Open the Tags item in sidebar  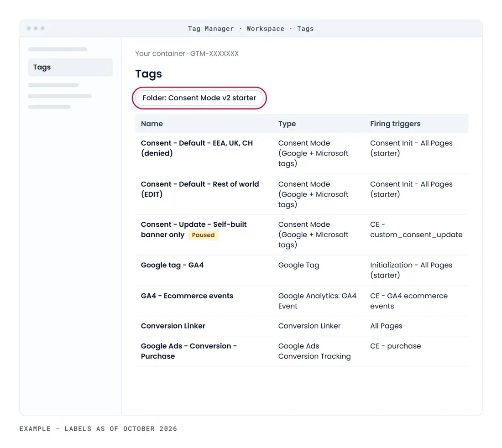(70, 67)
